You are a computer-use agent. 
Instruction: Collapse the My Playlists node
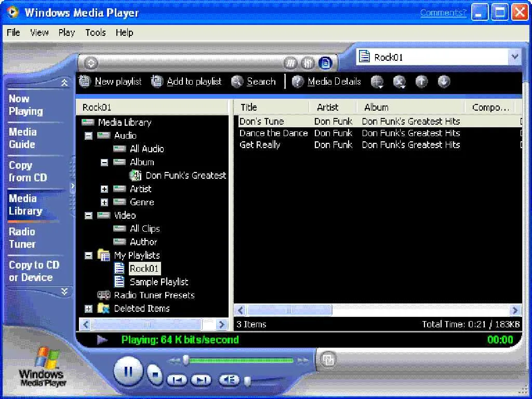(x=88, y=256)
